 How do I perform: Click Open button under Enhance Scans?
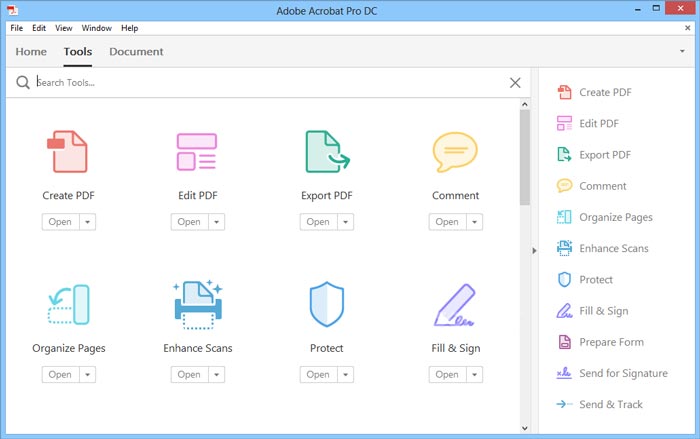coord(189,375)
